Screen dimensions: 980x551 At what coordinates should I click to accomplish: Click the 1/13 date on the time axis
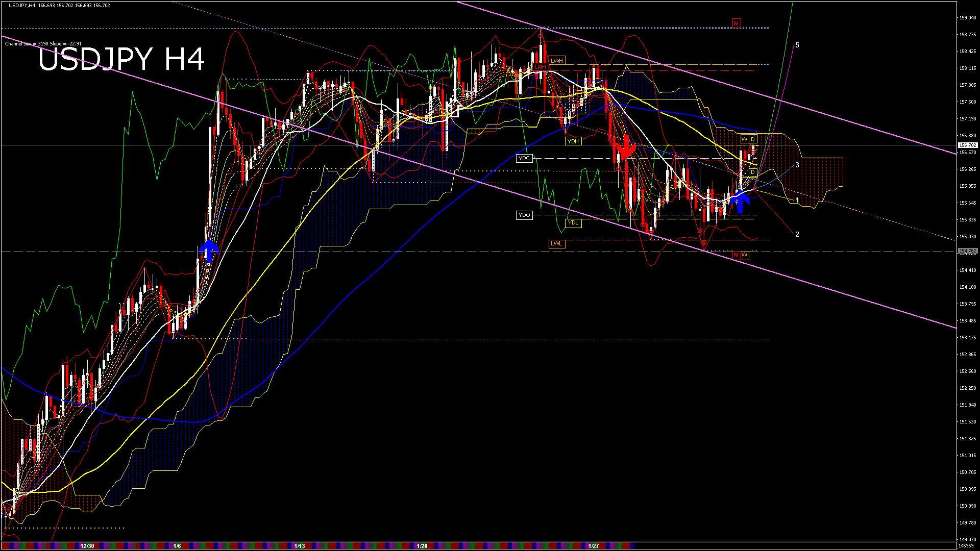(300, 546)
